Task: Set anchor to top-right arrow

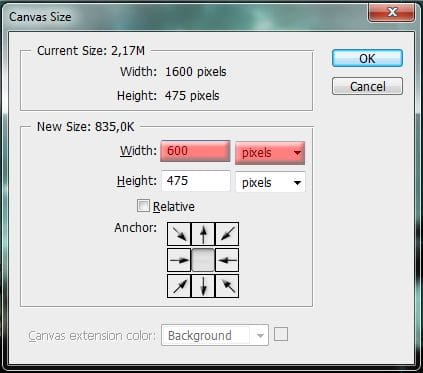Action: pyautogui.click(x=227, y=234)
